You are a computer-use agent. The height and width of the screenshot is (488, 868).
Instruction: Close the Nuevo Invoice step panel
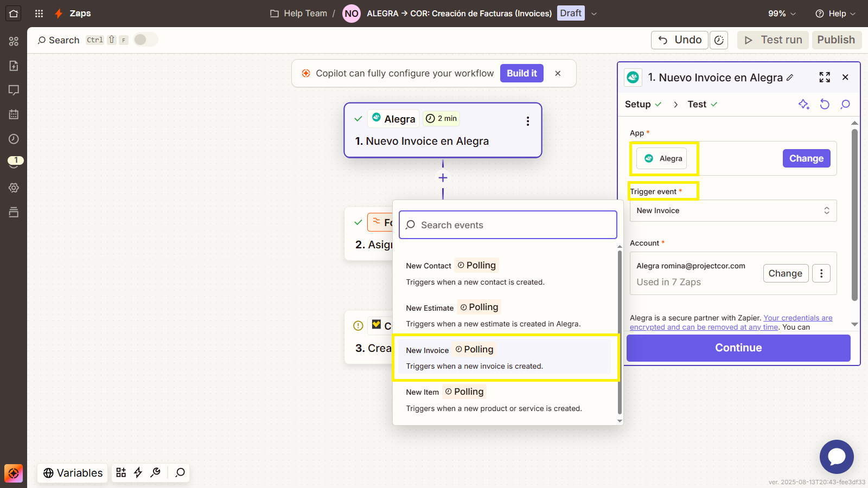(x=845, y=78)
